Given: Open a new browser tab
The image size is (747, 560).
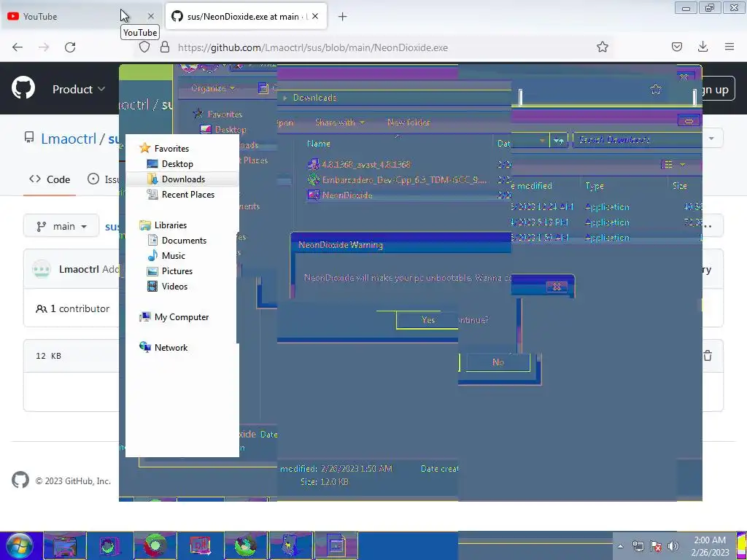Looking at the screenshot, I should coord(343,17).
